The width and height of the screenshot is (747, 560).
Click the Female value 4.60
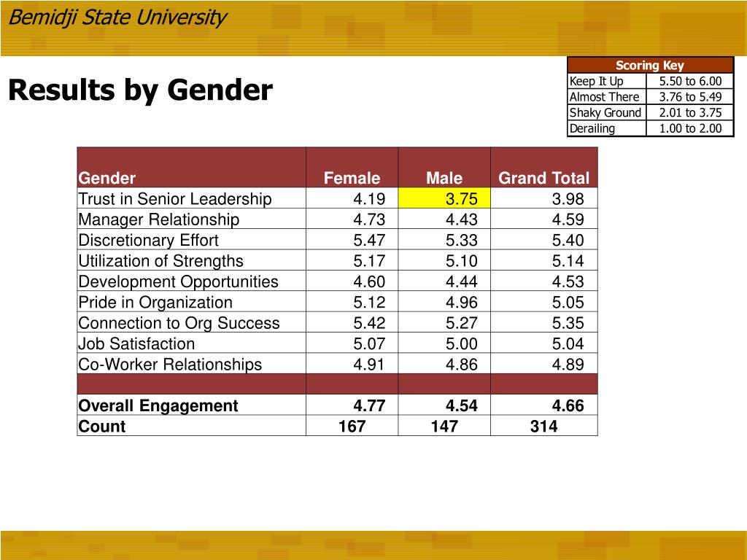point(368,281)
